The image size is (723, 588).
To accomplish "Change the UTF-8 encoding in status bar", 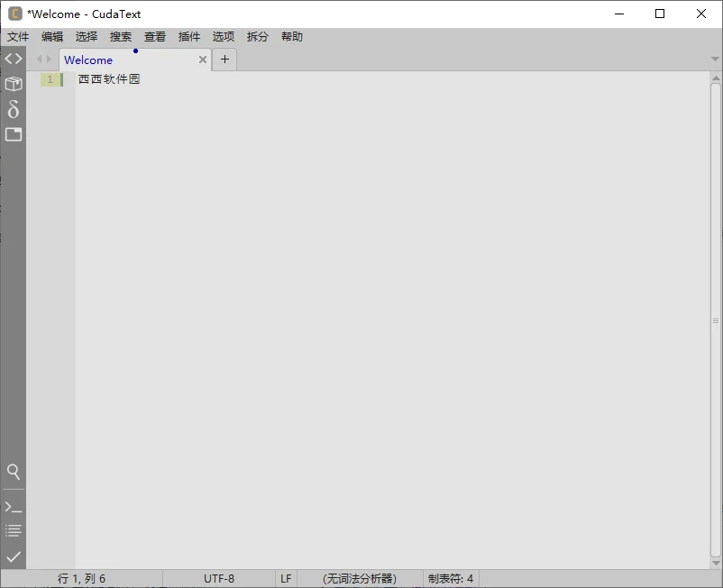I will tap(219, 578).
